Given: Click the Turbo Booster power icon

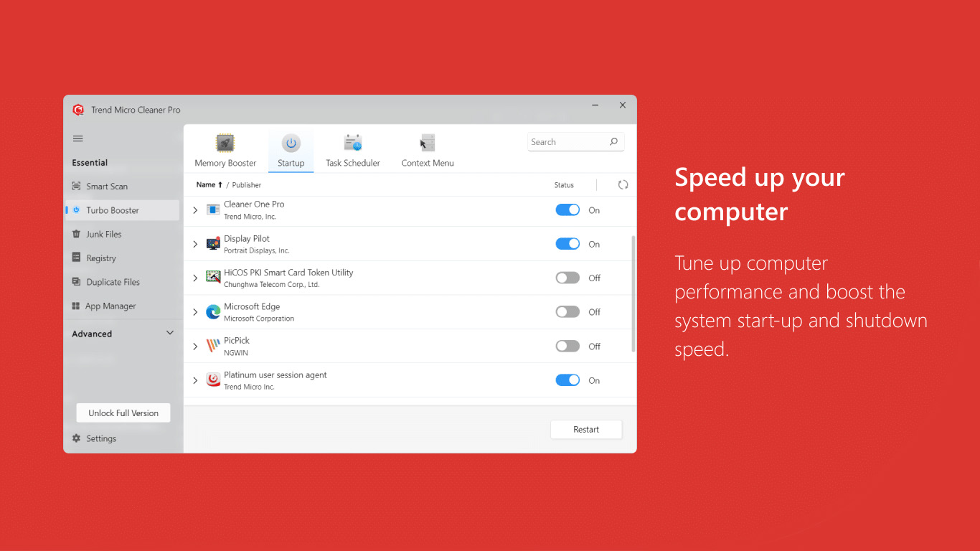Looking at the screenshot, I should [x=76, y=210].
